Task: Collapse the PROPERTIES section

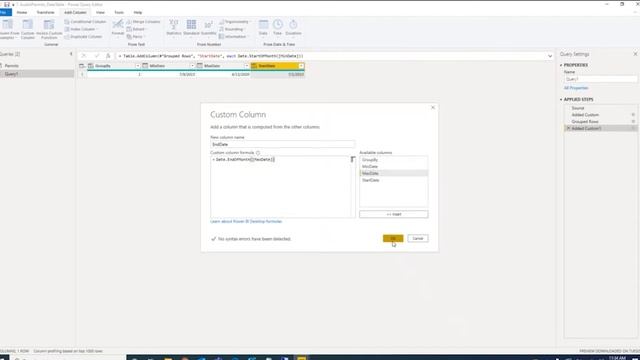Action: click(x=561, y=65)
